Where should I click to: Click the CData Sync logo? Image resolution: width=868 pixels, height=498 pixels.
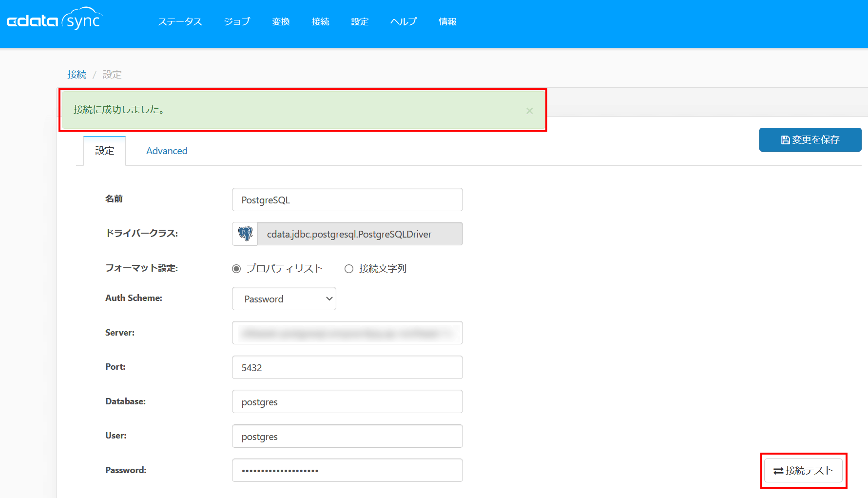pos(55,19)
